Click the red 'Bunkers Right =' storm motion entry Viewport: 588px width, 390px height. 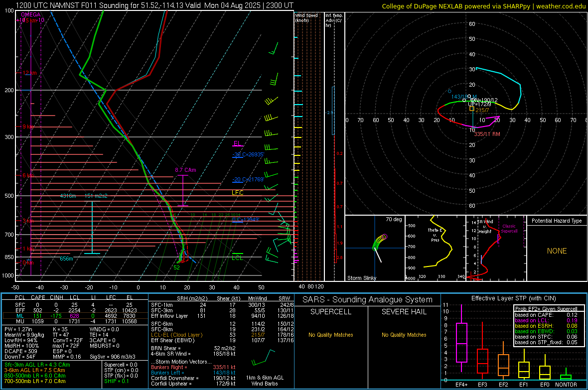pos(193,367)
